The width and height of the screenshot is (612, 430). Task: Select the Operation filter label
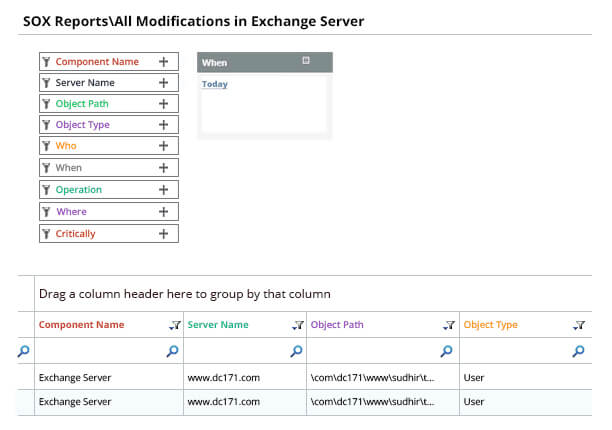point(78,190)
